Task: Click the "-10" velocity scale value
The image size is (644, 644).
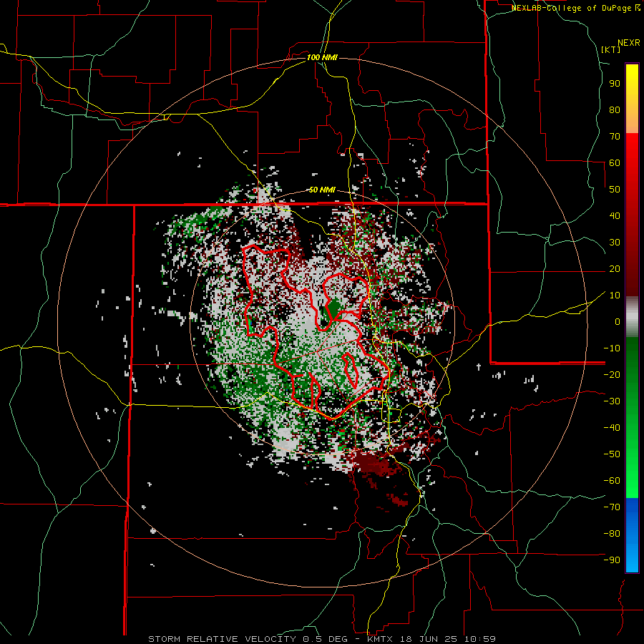Action: pyautogui.click(x=612, y=348)
